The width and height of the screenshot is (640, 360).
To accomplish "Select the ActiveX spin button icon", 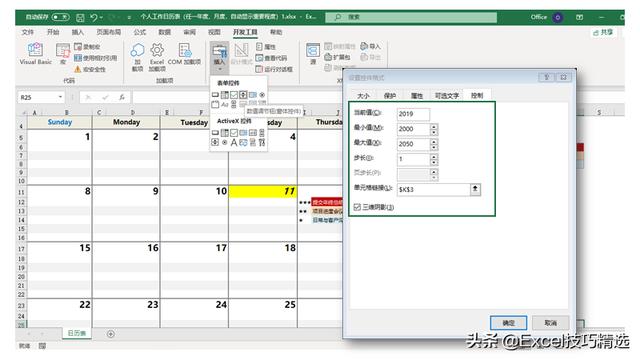I will point(215,142).
